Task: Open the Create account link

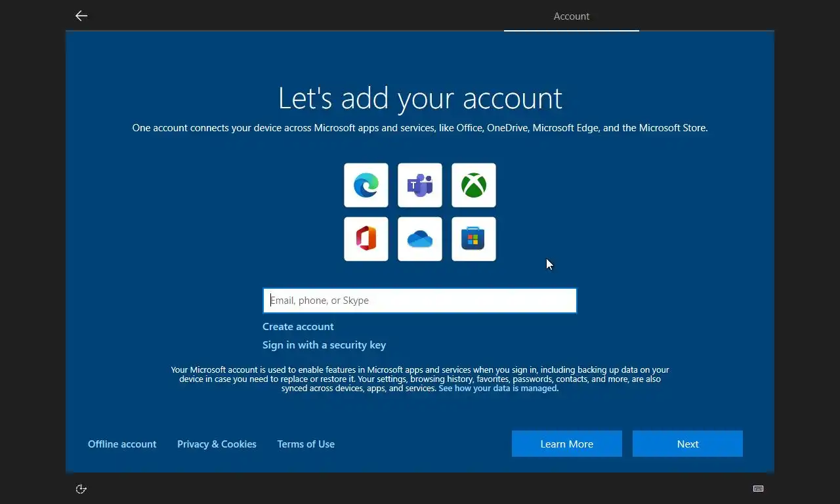Action: point(298,327)
